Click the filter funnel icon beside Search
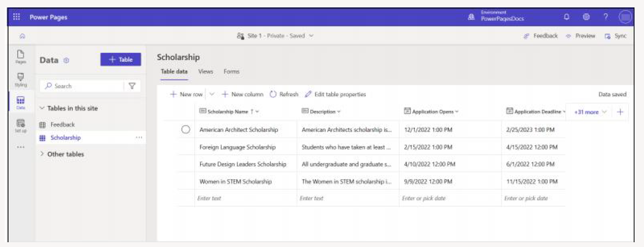Screen dimensions: 644x247 click(132, 86)
